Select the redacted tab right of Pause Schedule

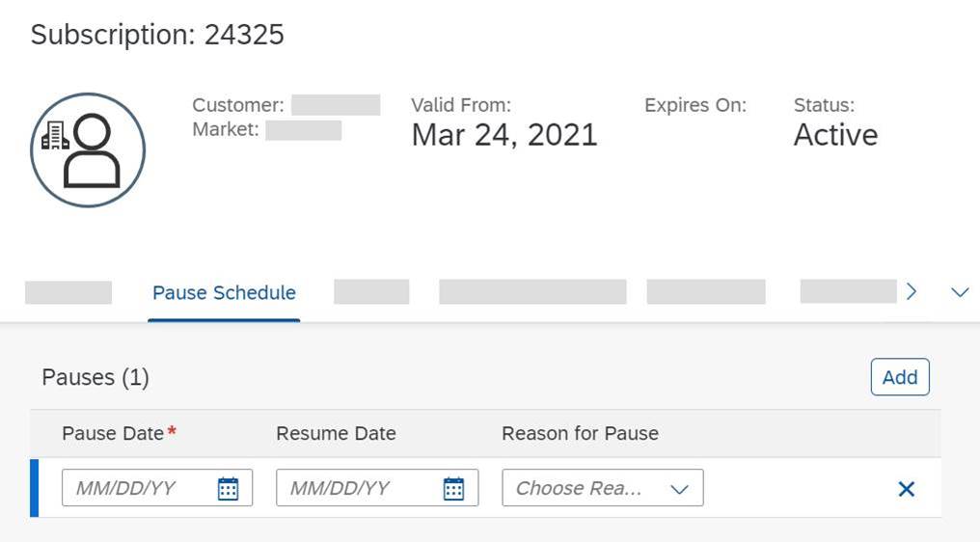[371, 292]
